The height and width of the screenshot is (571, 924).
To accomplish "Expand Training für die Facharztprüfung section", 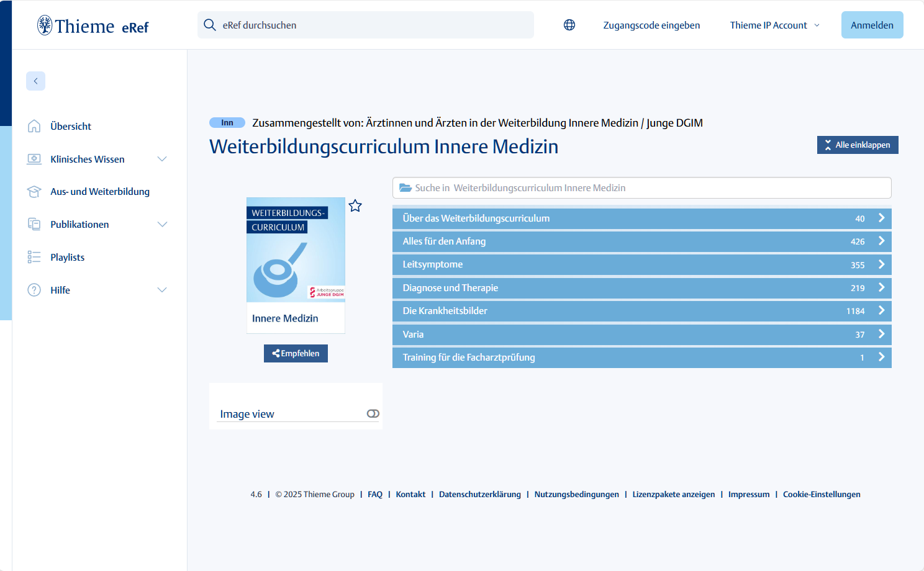I will tap(642, 357).
